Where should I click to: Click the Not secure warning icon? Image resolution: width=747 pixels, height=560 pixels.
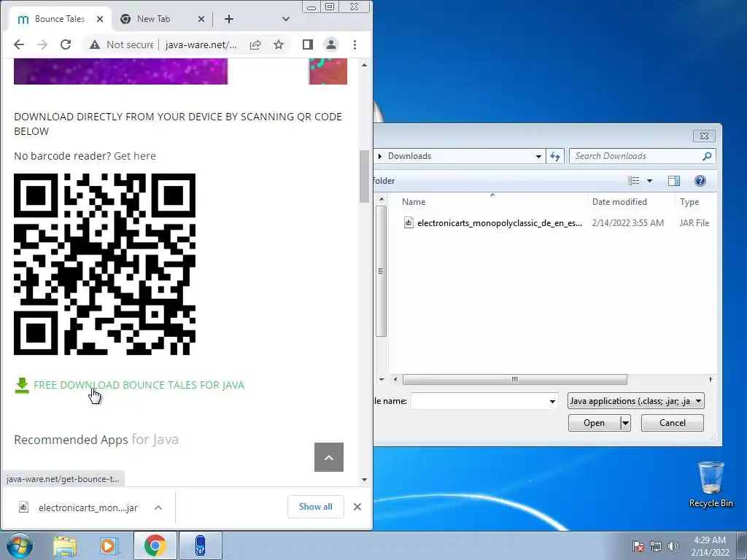(x=95, y=44)
